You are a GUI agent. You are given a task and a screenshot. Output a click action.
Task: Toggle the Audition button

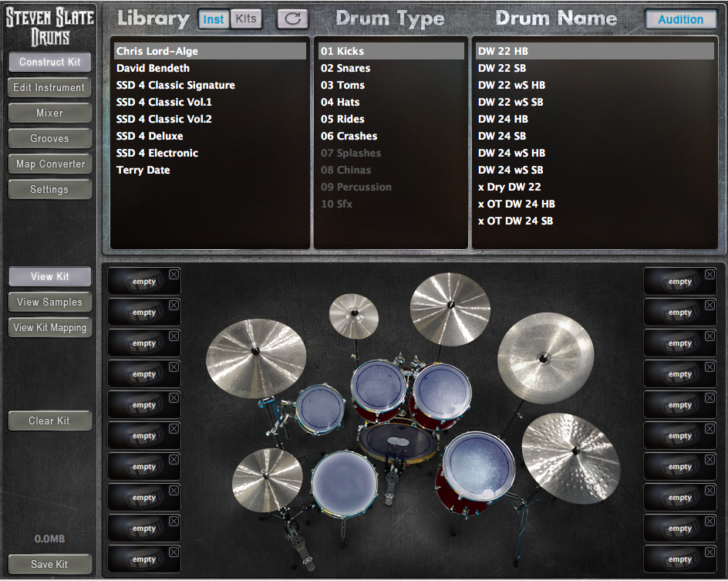[681, 19]
